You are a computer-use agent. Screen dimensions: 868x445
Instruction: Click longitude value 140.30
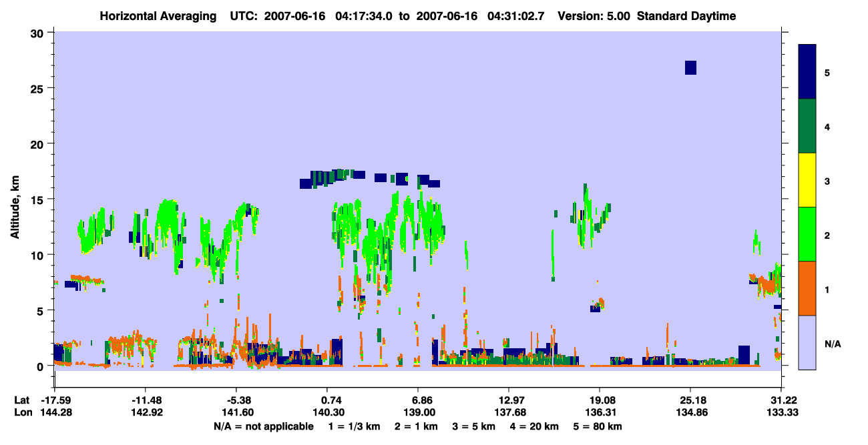point(327,412)
